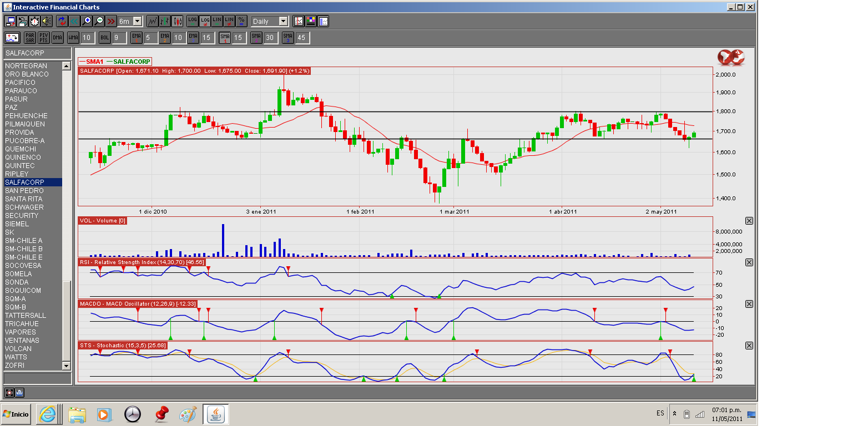Click the EMA 1 period field

tap(150, 38)
